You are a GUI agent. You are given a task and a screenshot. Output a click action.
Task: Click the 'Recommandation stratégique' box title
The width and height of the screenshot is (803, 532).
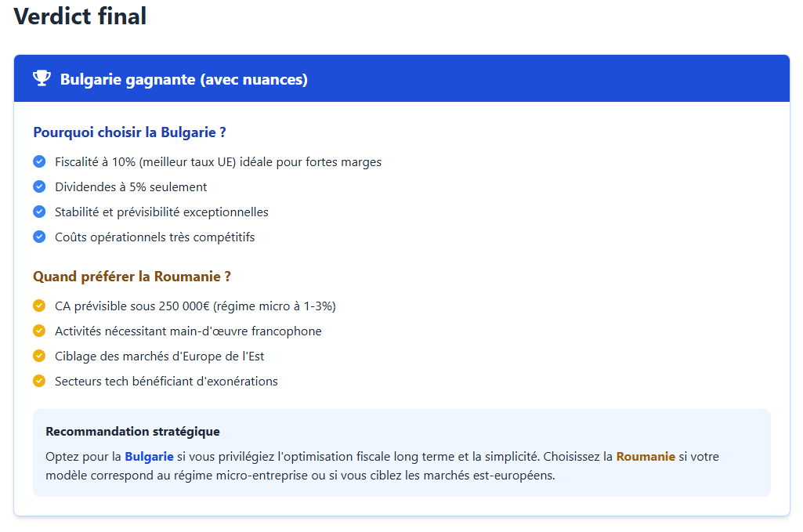132,432
